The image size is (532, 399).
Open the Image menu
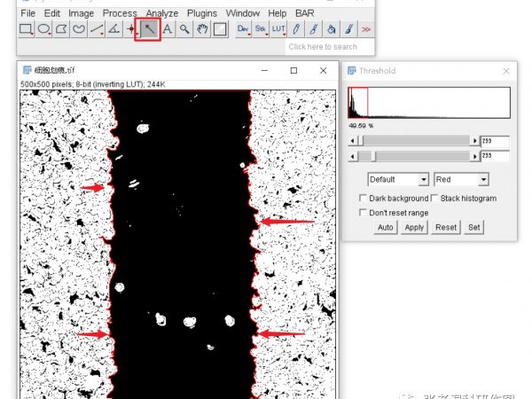pos(81,13)
